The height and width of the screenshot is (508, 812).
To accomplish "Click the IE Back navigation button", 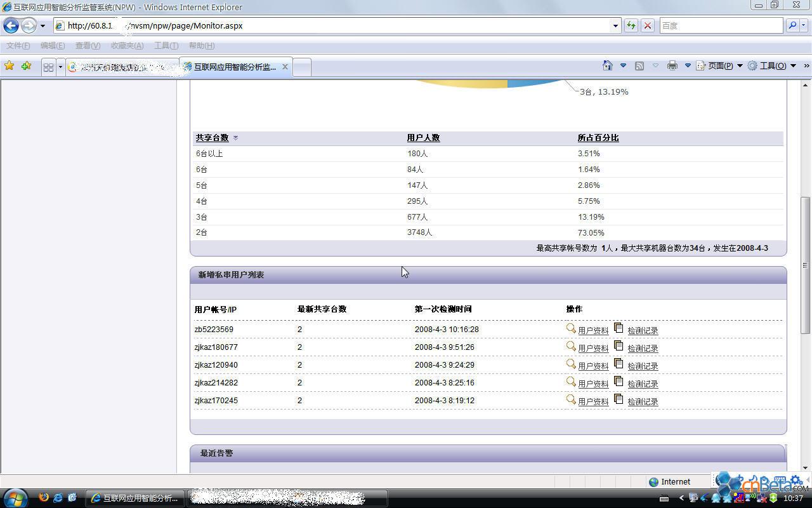I will (x=11, y=25).
